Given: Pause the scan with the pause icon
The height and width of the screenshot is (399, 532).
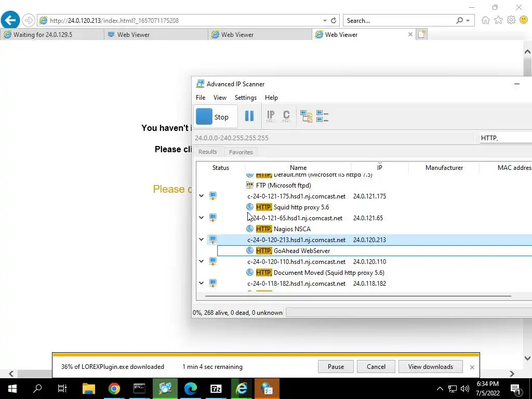Looking at the screenshot, I should click(249, 116).
